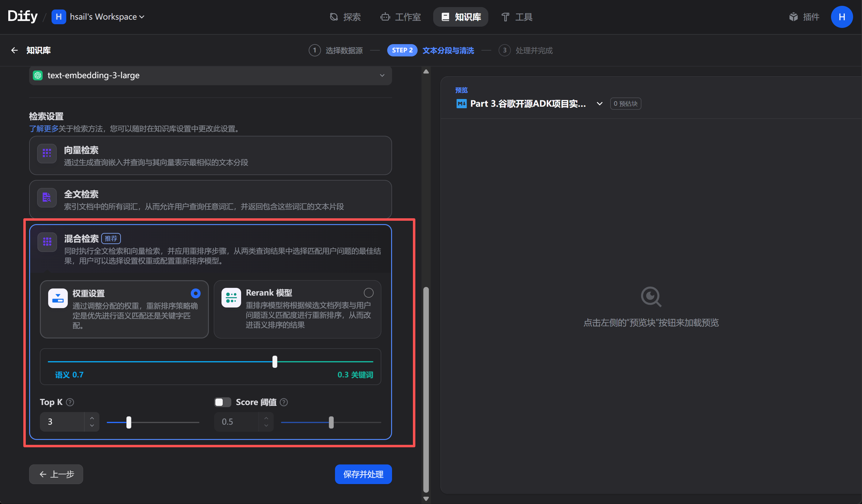Open the 工具 tab
Viewport: 862px width, 504px height.
click(x=517, y=17)
